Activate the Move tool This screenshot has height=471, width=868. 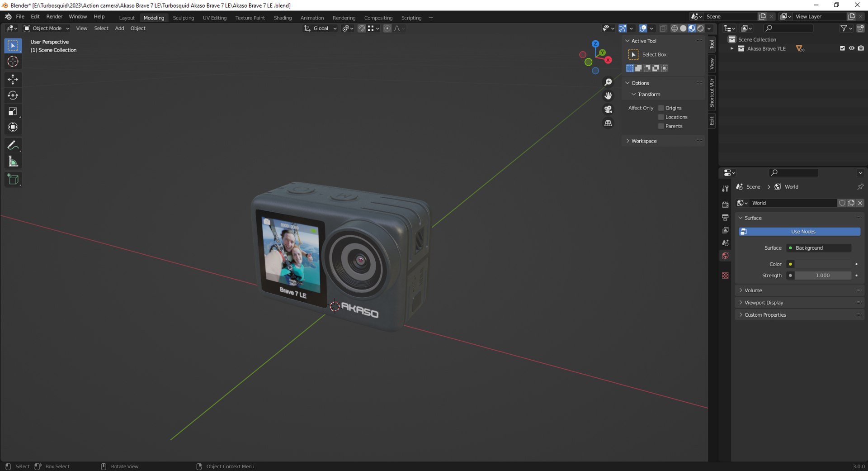(x=13, y=80)
